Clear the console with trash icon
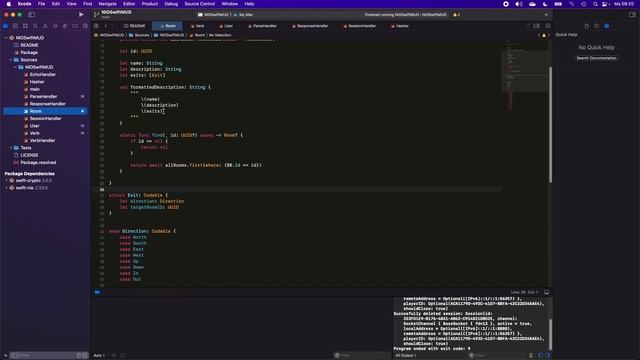The image size is (640, 360). (x=531, y=356)
